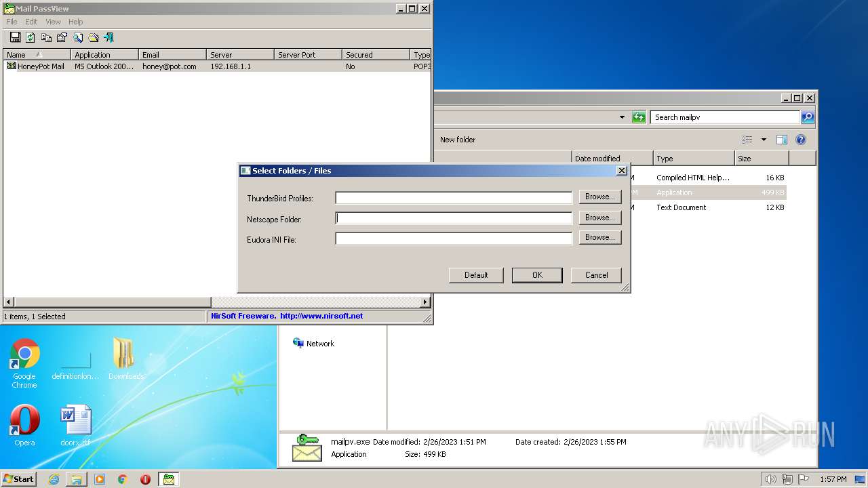868x488 pixels.
Task: Select the HoneyPot Mail account row
Action: [x=217, y=66]
